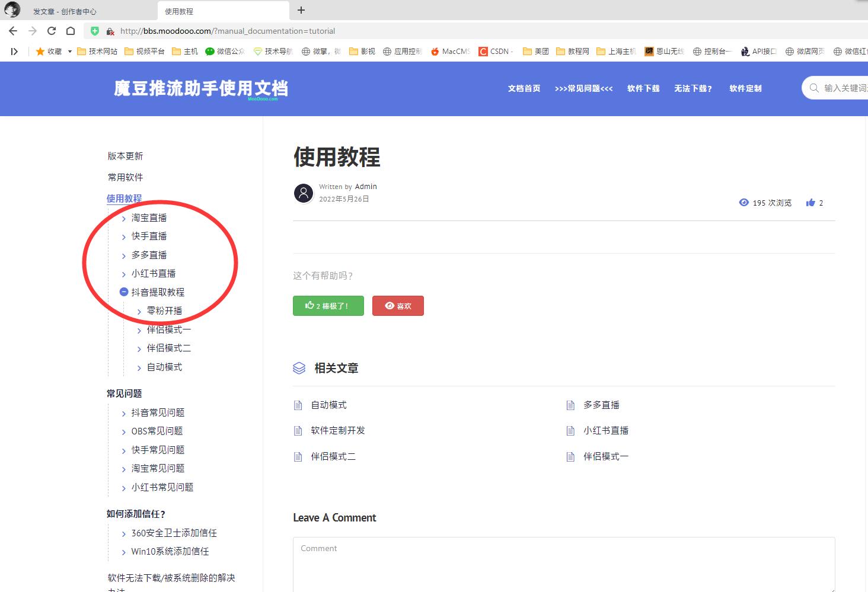Click the search magnifier in the header
Screen dimensions: 868x592
click(x=813, y=88)
